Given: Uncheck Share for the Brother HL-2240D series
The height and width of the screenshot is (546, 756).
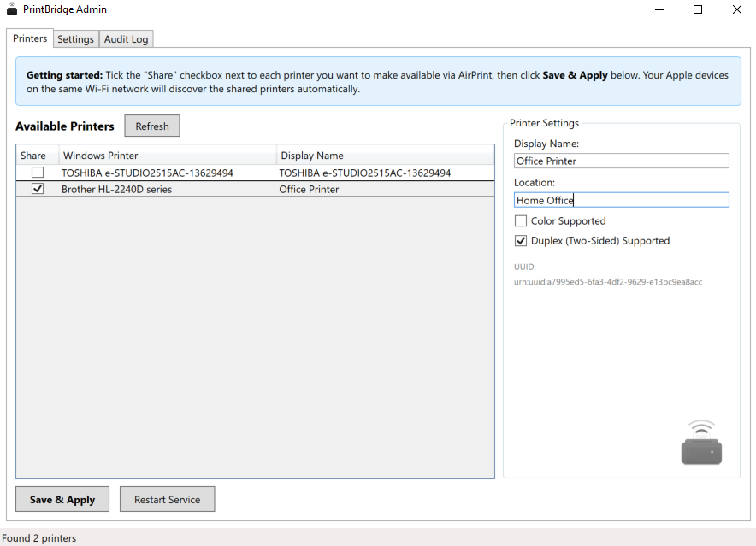Looking at the screenshot, I should (37, 189).
